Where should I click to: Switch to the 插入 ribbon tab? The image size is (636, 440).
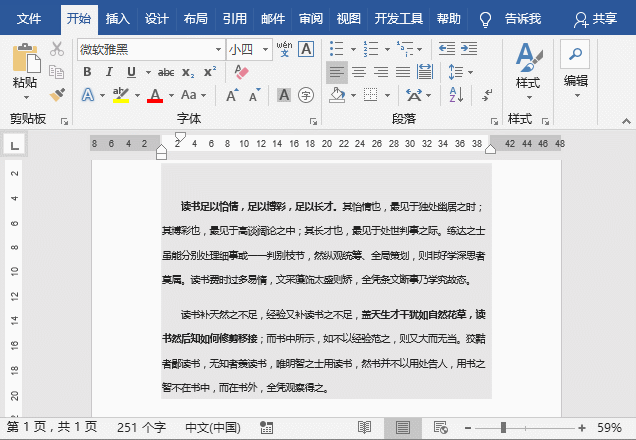pyautogui.click(x=118, y=18)
